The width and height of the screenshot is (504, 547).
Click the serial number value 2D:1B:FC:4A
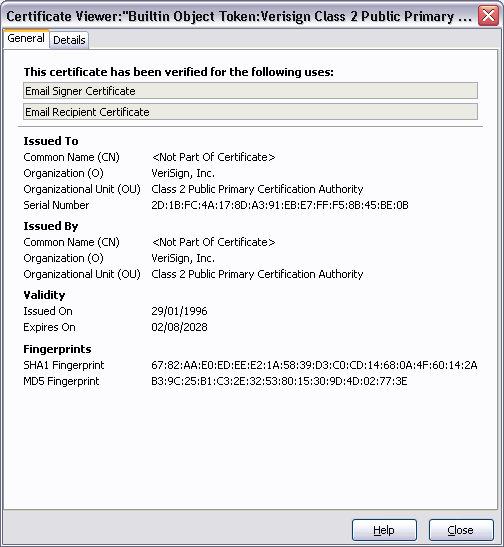279,205
